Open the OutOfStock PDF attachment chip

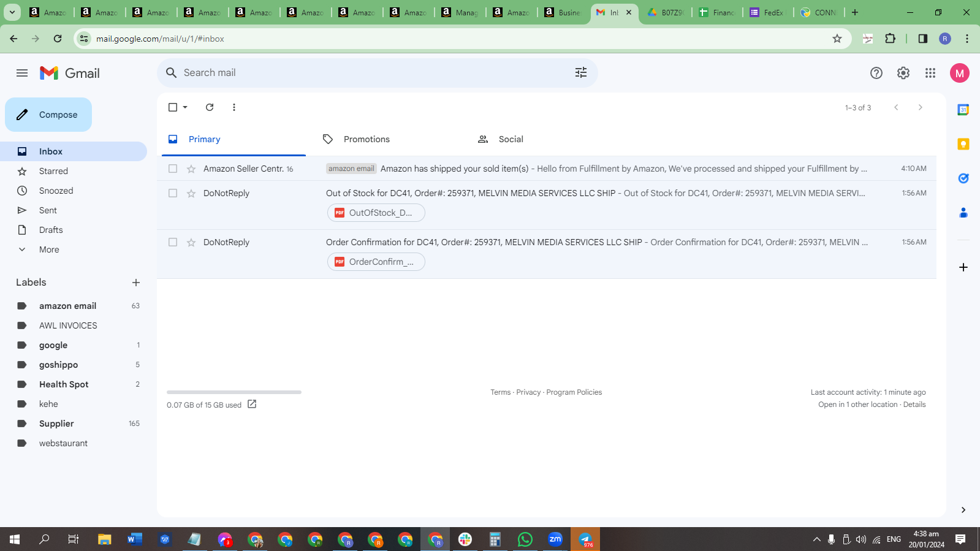click(376, 213)
